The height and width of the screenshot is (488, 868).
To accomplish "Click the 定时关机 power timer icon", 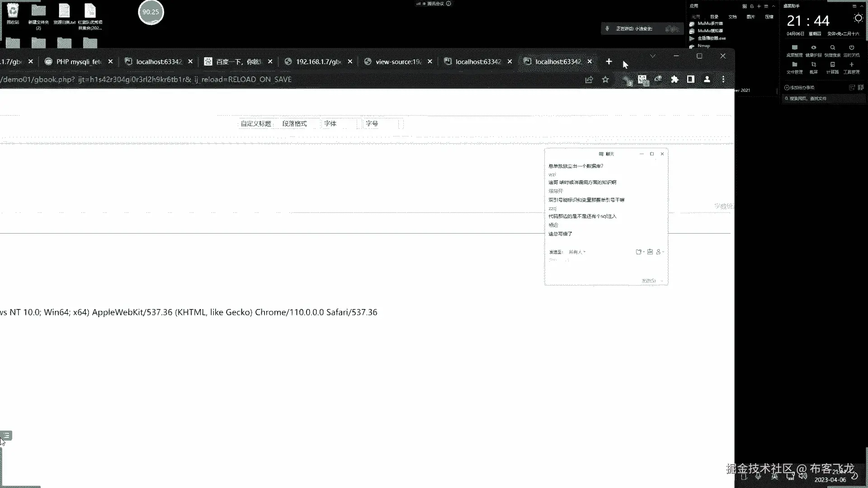I will (x=851, y=50).
